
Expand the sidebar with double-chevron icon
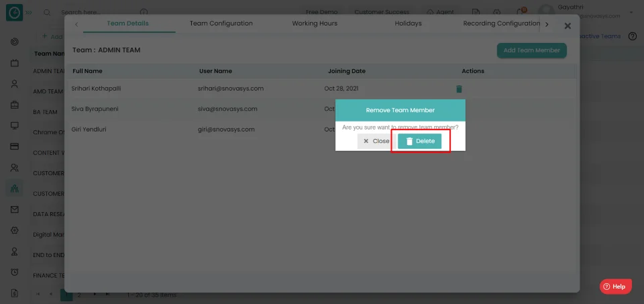point(29,12)
